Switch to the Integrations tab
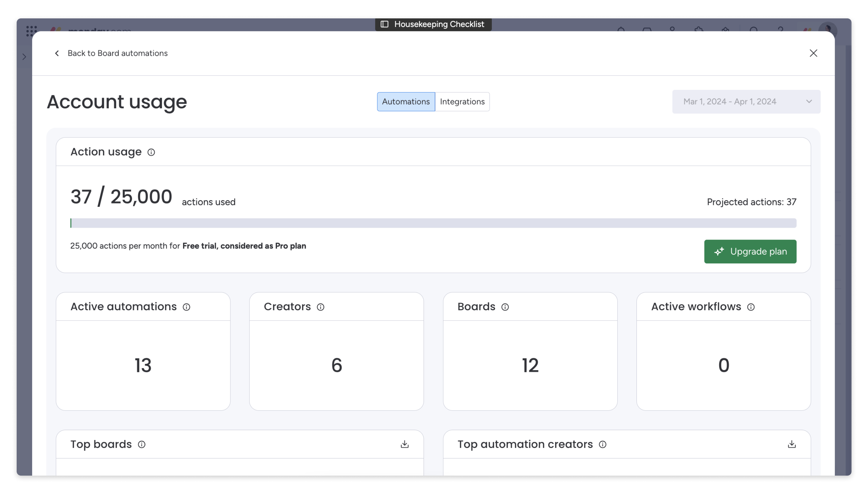868x494 pixels. (x=462, y=101)
